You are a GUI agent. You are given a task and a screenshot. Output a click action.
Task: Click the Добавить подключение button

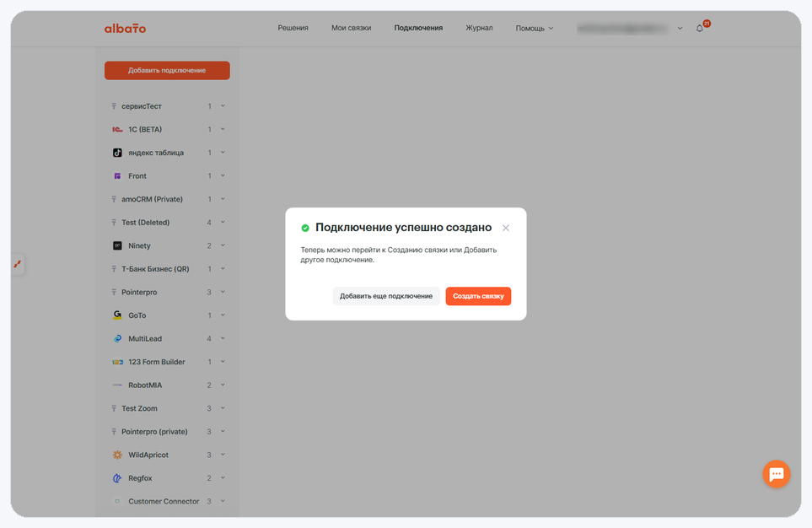(x=167, y=71)
